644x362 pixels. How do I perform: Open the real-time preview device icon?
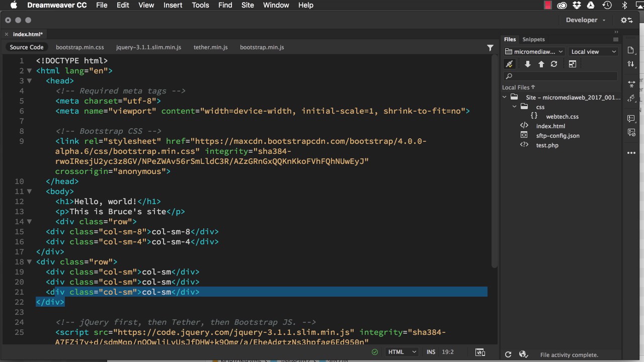pyautogui.click(x=480, y=352)
